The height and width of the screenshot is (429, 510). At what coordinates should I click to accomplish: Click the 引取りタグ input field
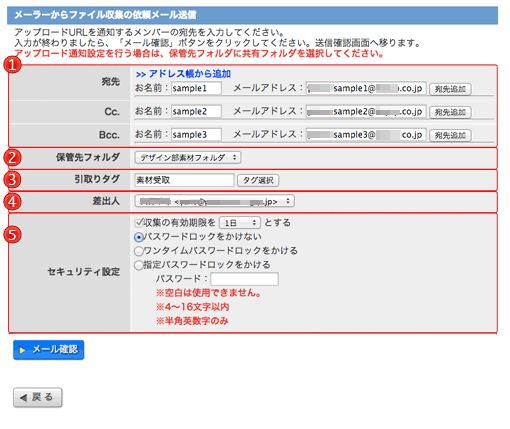point(184,180)
